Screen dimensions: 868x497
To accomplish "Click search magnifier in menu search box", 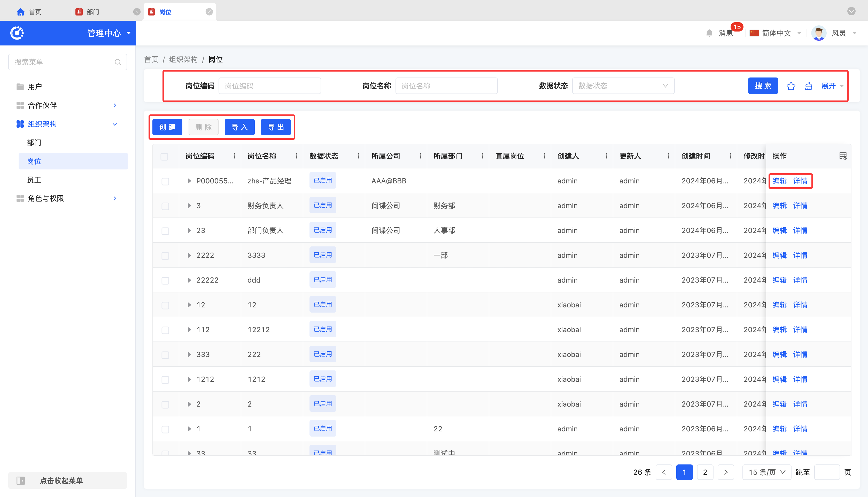I will point(118,62).
